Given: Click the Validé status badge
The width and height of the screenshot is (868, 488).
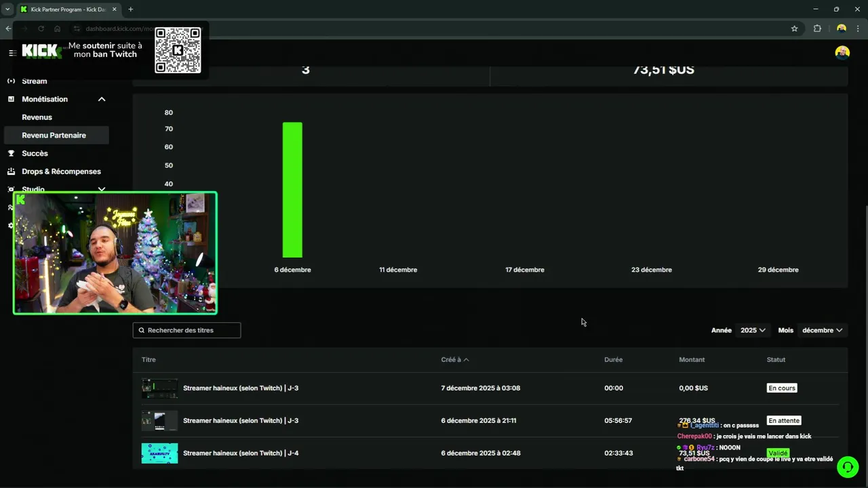Looking at the screenshot, I should [778, 453].
